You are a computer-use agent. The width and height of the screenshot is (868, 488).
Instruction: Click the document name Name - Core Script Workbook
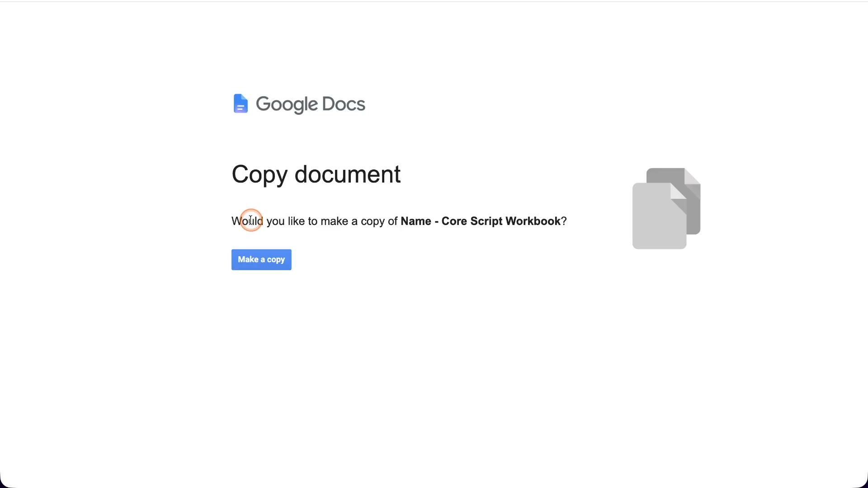pyautogui.click(x=481, y=221)
